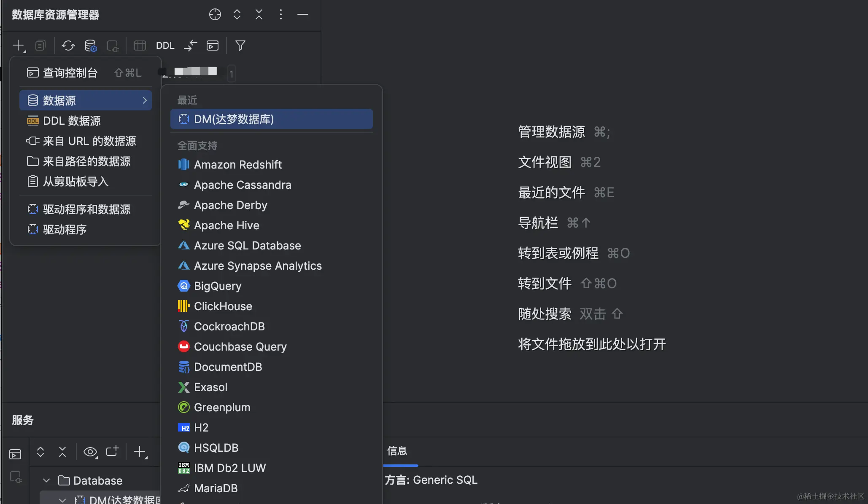
Task: Select DDL 数据源 menu item
Action: click(85, 121)
